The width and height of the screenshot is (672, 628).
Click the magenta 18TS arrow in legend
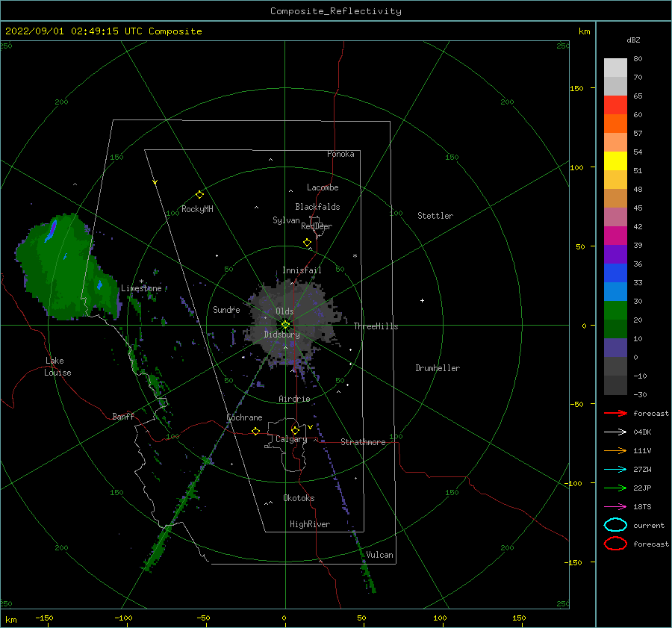coord(615,507)
